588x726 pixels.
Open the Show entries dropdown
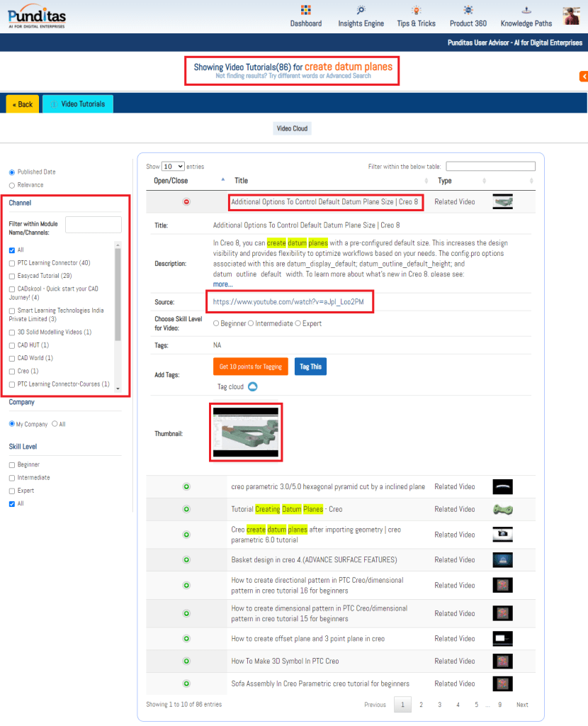(x=173, y=167)
